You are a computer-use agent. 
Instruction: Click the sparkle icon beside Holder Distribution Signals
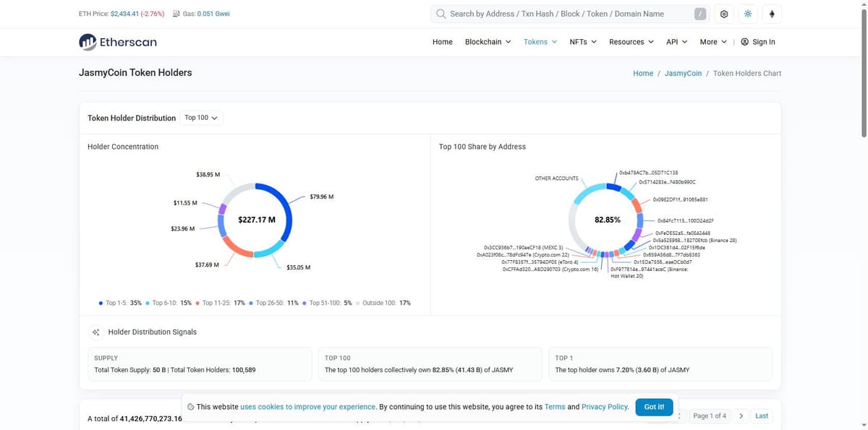[95, 332]
